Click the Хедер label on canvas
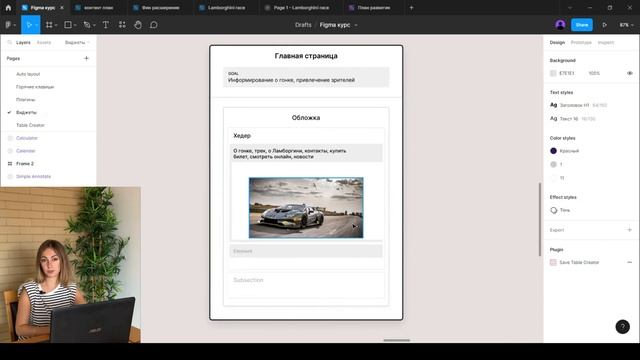This screenshot has width=640, height=360. click(242, 136)
